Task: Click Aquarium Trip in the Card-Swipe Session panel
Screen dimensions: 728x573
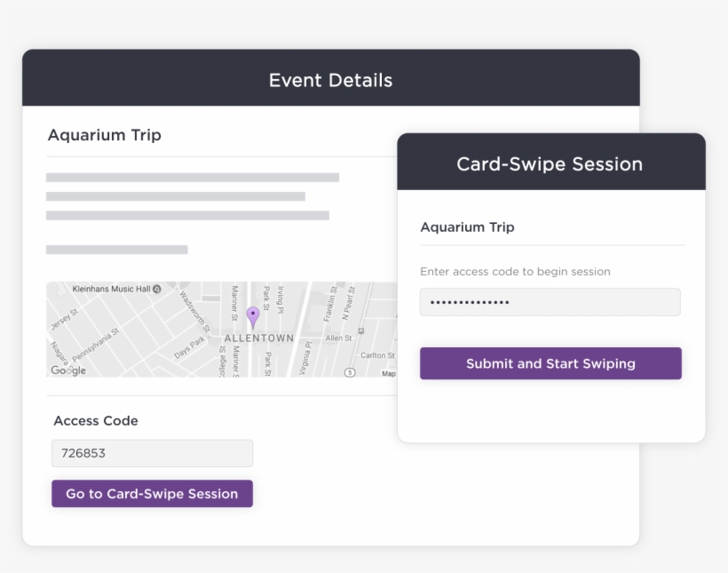Action: click(x=467, y=227)
